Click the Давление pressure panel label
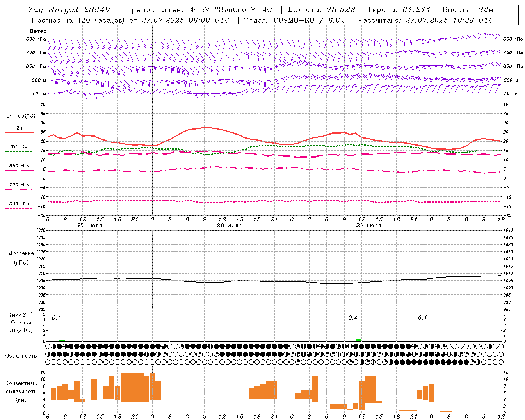The height and width of the screenshot is (420, 525). point(21,253)
